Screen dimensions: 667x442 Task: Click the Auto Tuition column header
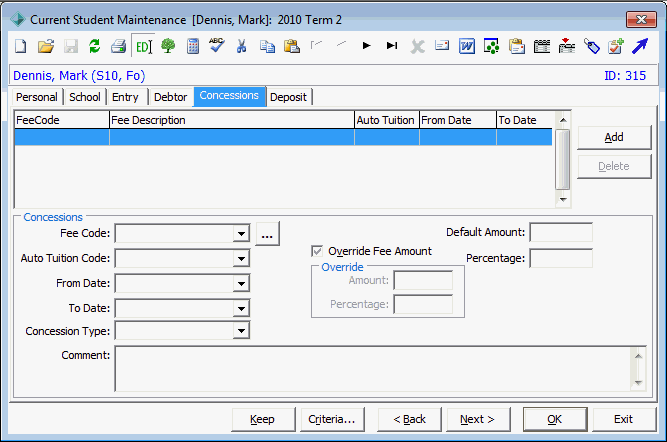click(387, 120)
